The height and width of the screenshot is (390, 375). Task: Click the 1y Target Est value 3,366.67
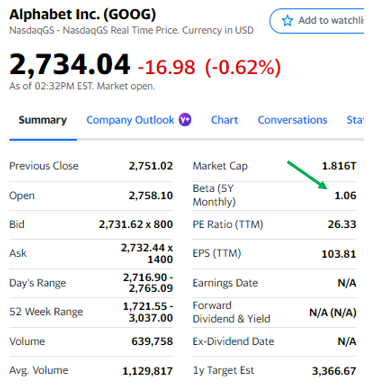pos(334,371)
